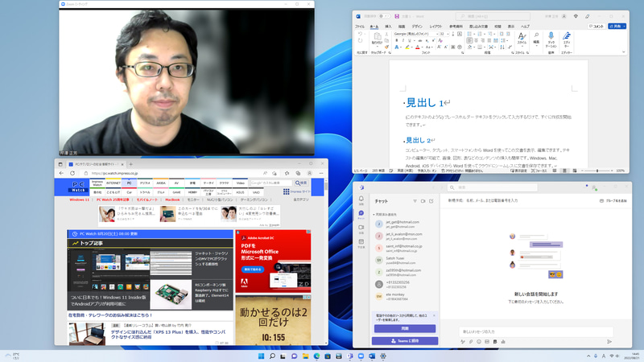Collapse the Word ribbon with the chevron
644x362 pixels.
(623, 52)
